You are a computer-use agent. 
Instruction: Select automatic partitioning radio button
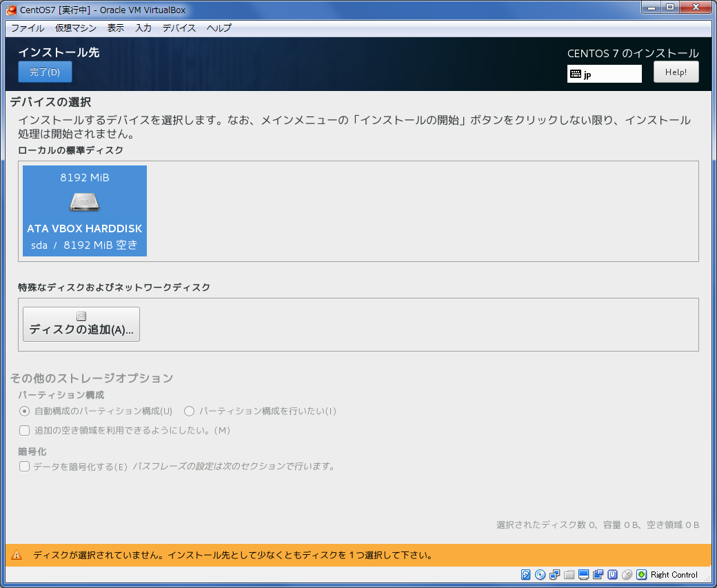[x=25, y=412]
